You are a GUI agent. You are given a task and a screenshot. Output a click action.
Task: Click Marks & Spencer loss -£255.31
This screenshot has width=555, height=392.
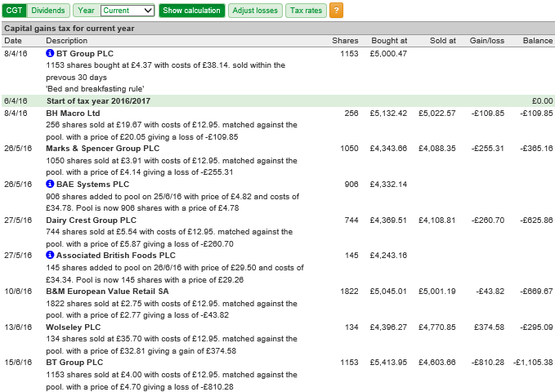tap(487, 149)
